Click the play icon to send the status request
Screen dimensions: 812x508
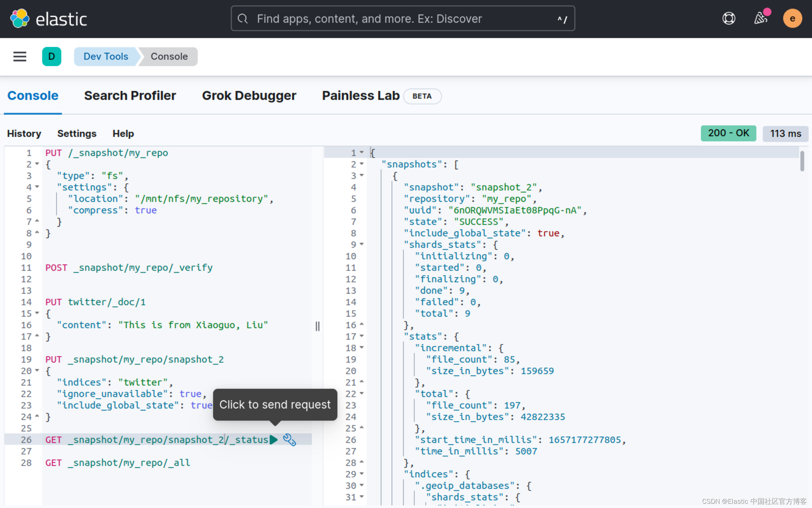pyautogui.click(x=274, y=440)
